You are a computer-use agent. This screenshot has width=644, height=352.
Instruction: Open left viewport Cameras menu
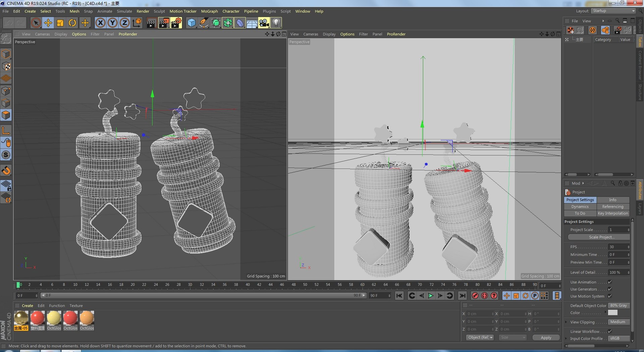tap(42, 34)
